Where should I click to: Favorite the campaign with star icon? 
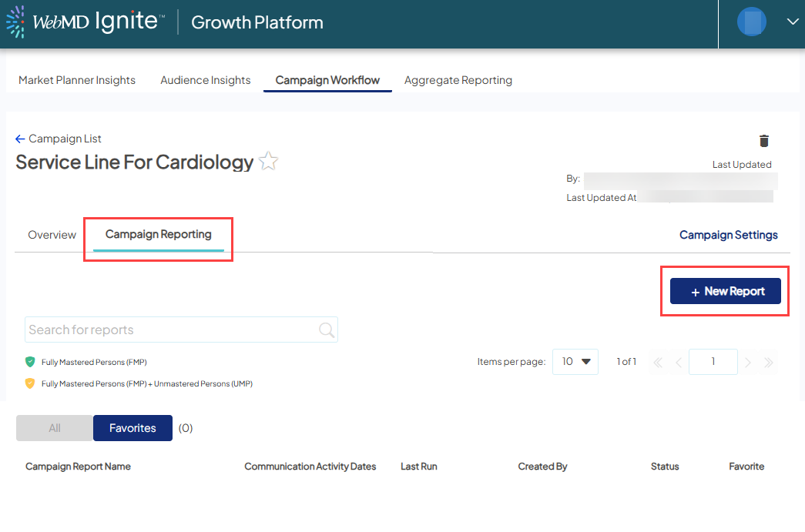268,162
